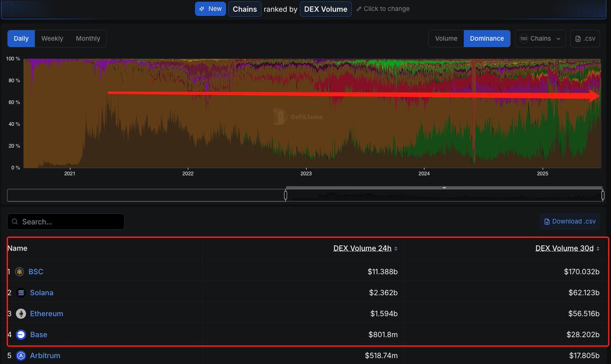Click the Ethereum chain logo icon

(x=21, y=314)
